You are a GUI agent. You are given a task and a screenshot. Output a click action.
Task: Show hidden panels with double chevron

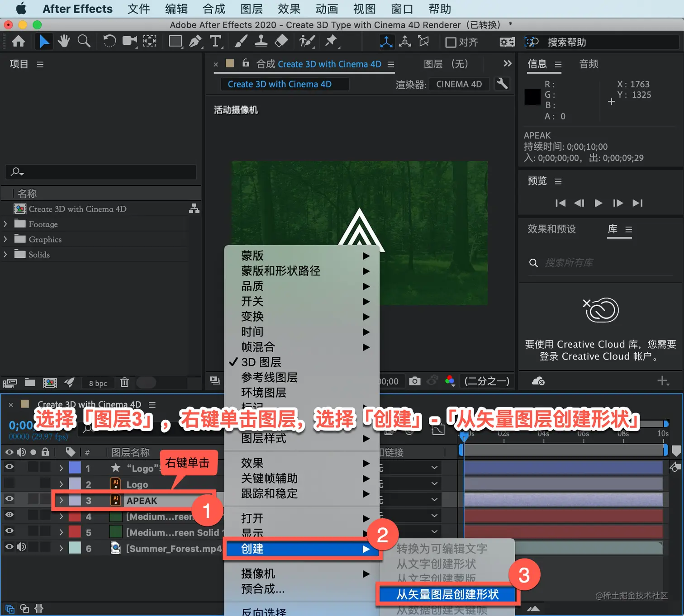pos(508,63)
